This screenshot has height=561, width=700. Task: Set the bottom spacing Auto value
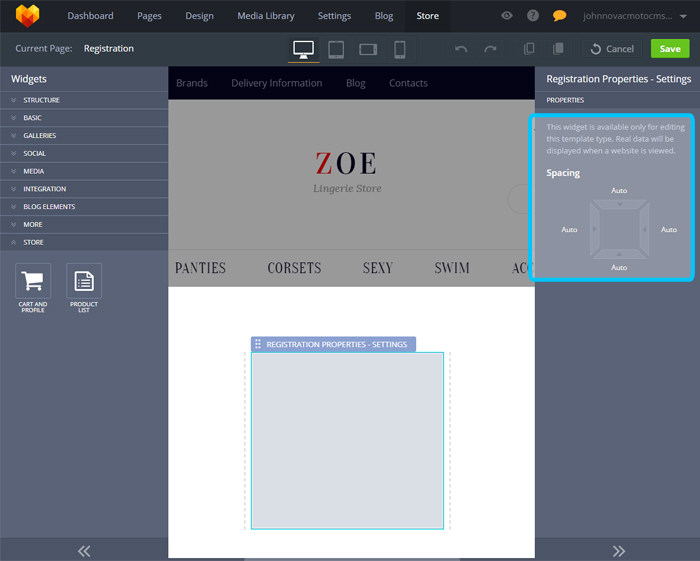619,268
